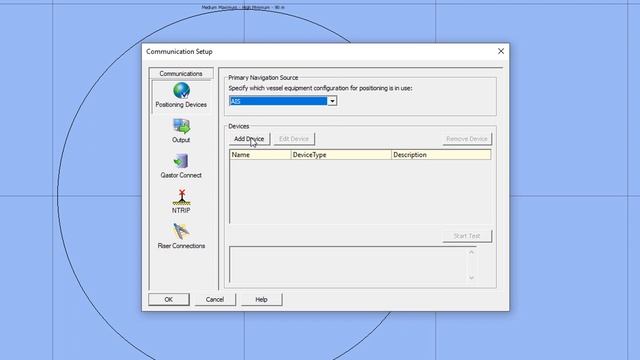Select the Positioning Devices globe icon

click(181, 91)
